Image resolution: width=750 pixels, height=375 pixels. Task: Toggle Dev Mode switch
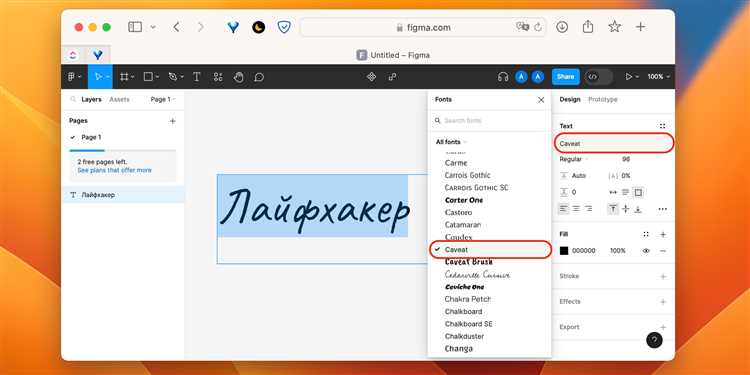tap(598, 77)
